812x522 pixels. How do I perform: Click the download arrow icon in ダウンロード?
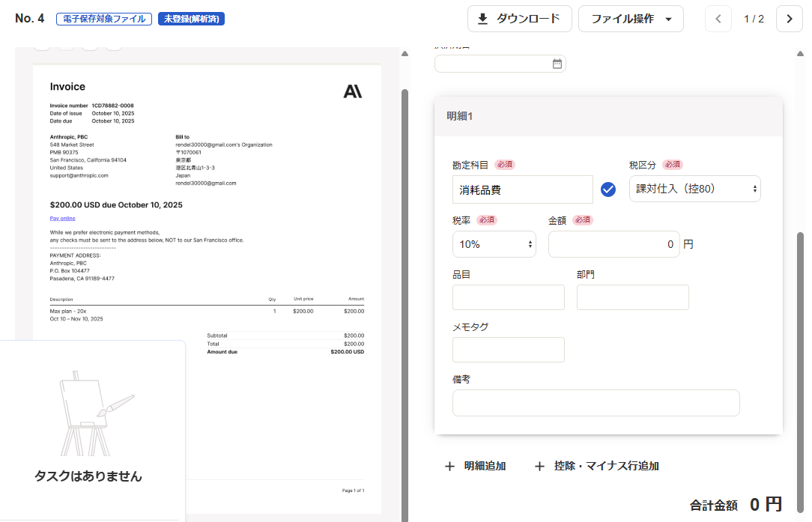[x=482, y=19]
